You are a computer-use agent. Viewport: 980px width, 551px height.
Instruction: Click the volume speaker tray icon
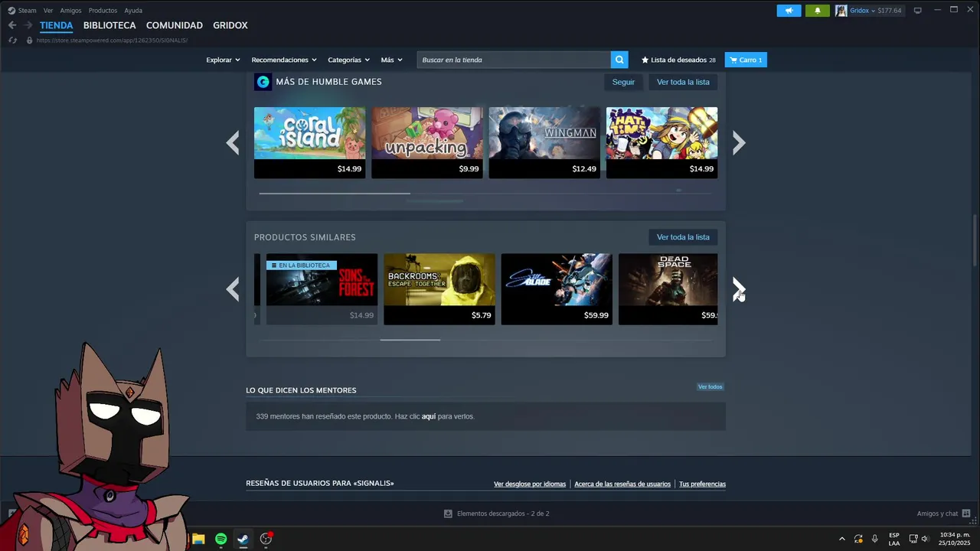pos(925,539)
